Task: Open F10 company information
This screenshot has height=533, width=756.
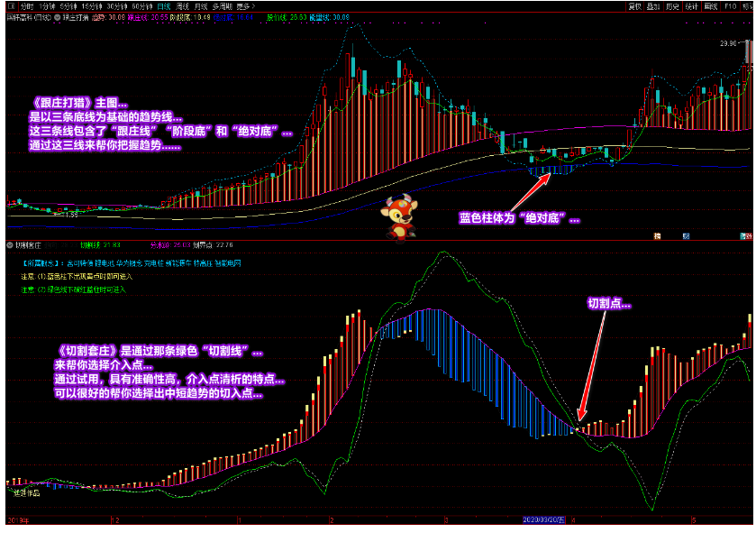Action: click(x=729, y=5)
